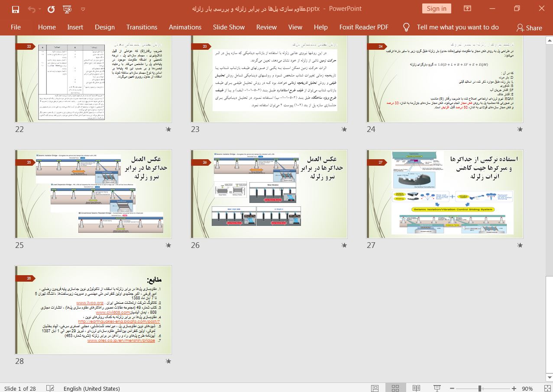Open the Animations ribbon tab
The image size is (553, 392).
(185, 27)
